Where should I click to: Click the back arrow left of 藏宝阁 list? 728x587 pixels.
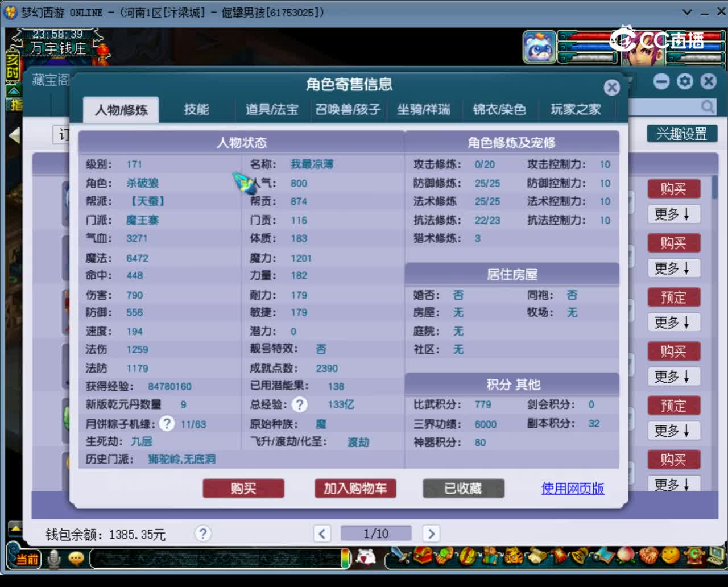[15, 135]
